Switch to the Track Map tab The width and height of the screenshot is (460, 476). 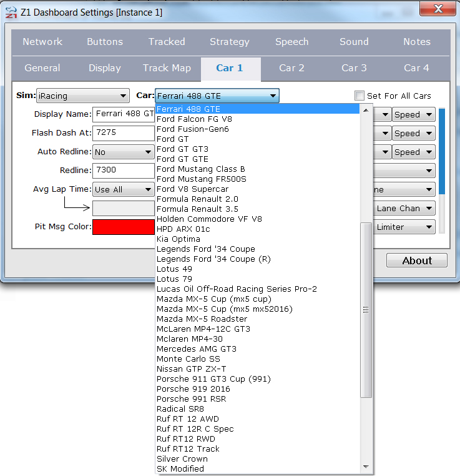(x=167, y=68)
